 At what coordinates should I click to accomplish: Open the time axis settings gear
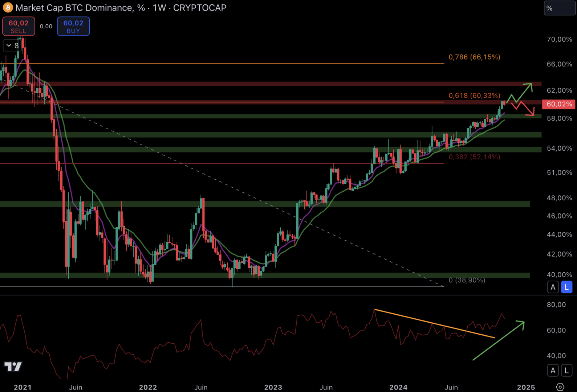[x=560, y=387]
